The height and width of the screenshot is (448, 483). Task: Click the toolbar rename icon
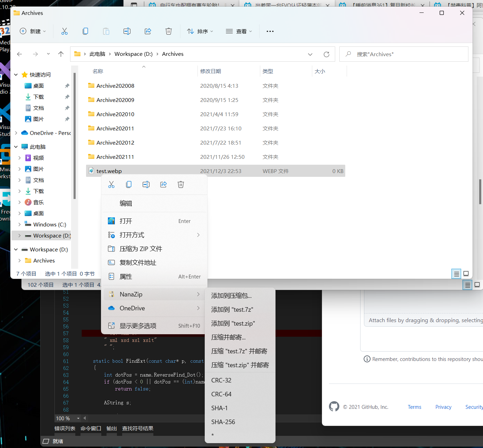click(127, 31)
